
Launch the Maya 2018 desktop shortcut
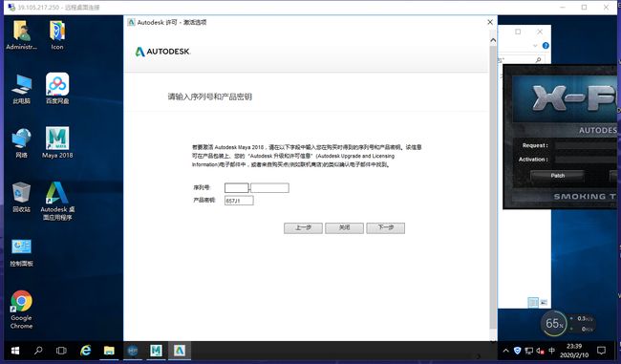pos(57,142)
